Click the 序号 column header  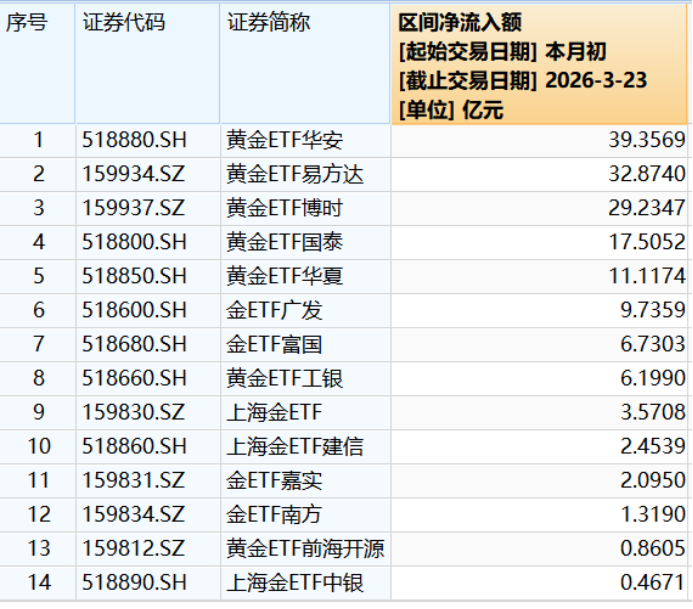(28, 23)
